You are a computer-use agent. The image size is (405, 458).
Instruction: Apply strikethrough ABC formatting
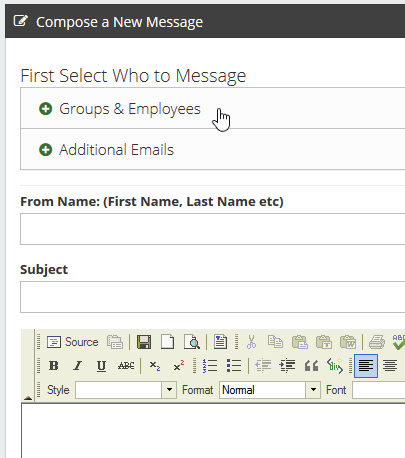coord(126,366)
